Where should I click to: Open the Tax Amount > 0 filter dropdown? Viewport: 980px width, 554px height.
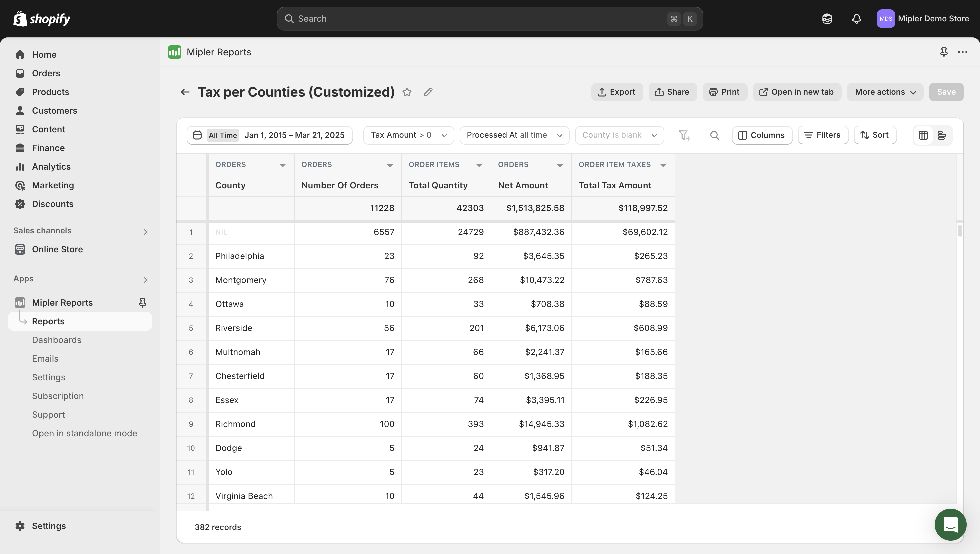[x=409, y=135]
